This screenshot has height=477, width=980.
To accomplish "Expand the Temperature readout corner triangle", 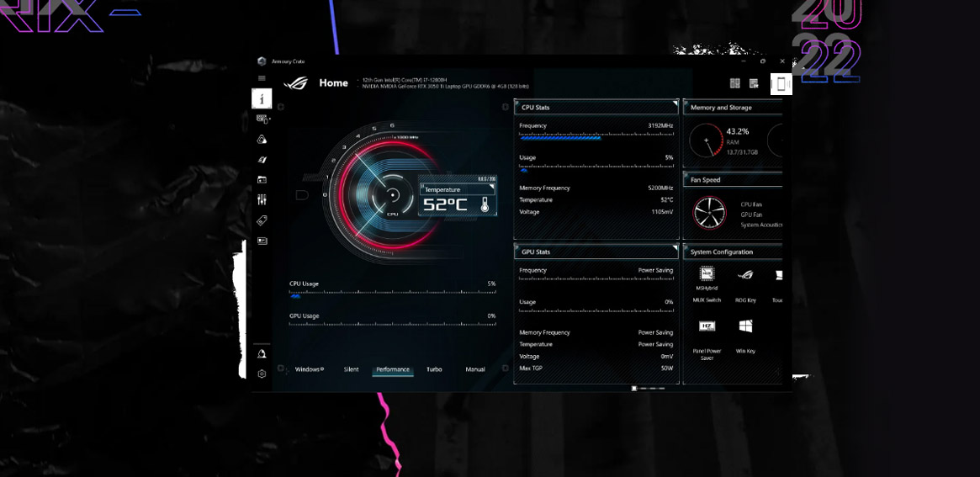I will pos(492,187).
